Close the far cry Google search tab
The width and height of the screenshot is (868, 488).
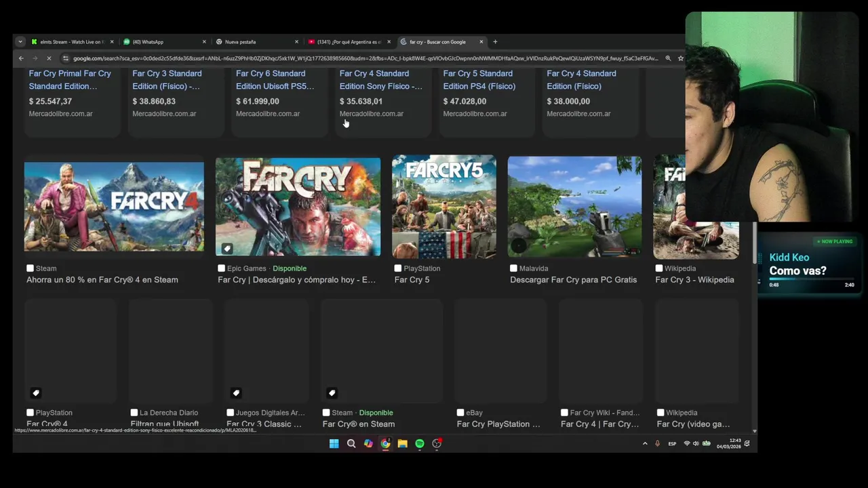[481, 42]
